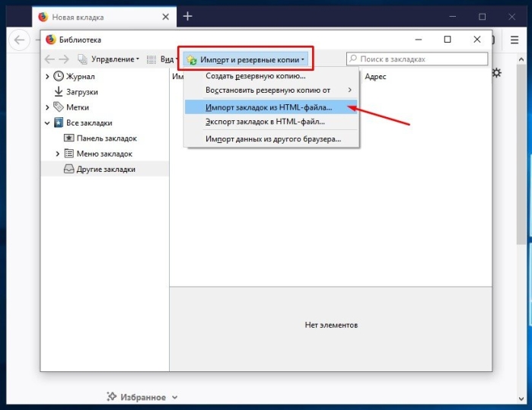Screen dimensions: 532x410
Task: Click the scrollbar down arrow
Action: (x=521, y=399)
